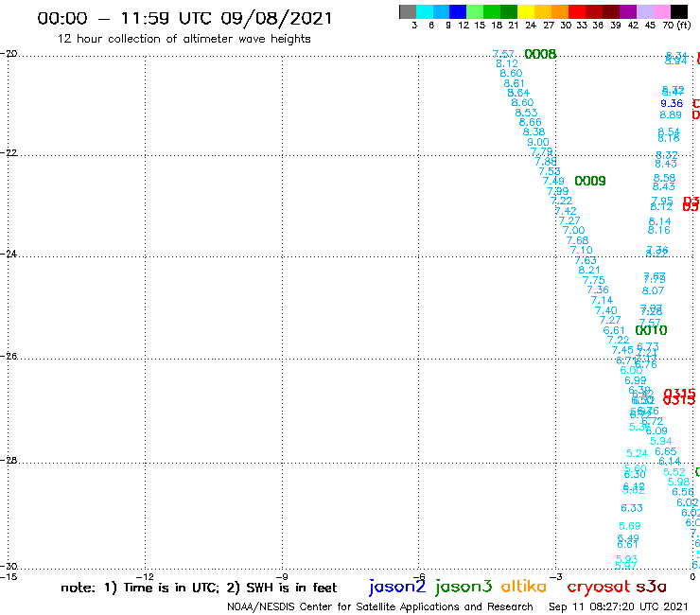The width and height of the screenshot is (700, 615).
Task: Click the dark blue 9.36 wave height value
Action: click(672, 104)
